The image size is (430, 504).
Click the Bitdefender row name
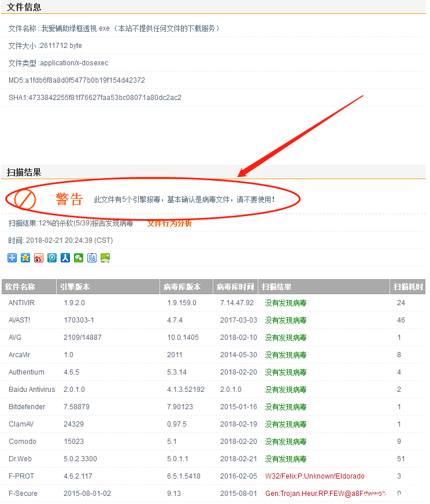coord(27,407)
